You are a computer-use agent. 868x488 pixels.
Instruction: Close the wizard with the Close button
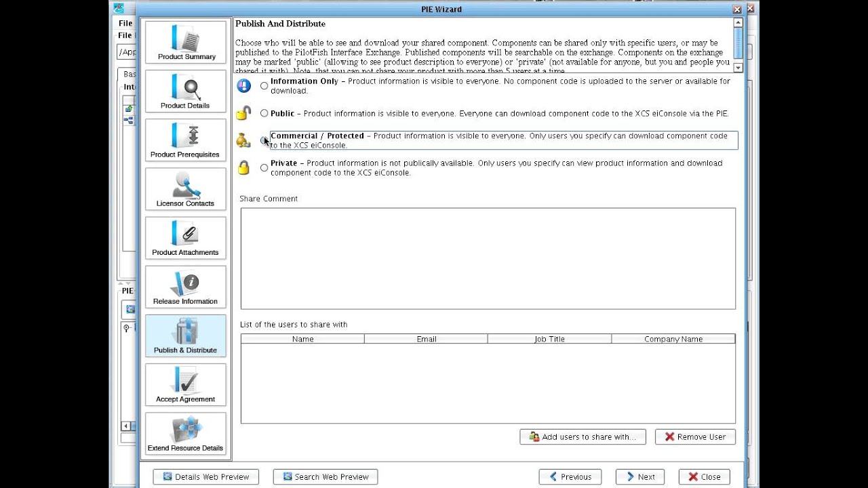click(x=705, y=476)
